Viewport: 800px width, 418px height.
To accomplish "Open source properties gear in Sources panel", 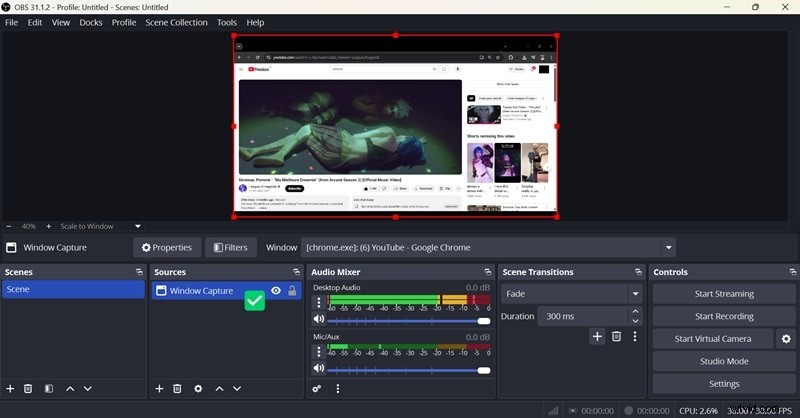I will [x=198, y=388].
